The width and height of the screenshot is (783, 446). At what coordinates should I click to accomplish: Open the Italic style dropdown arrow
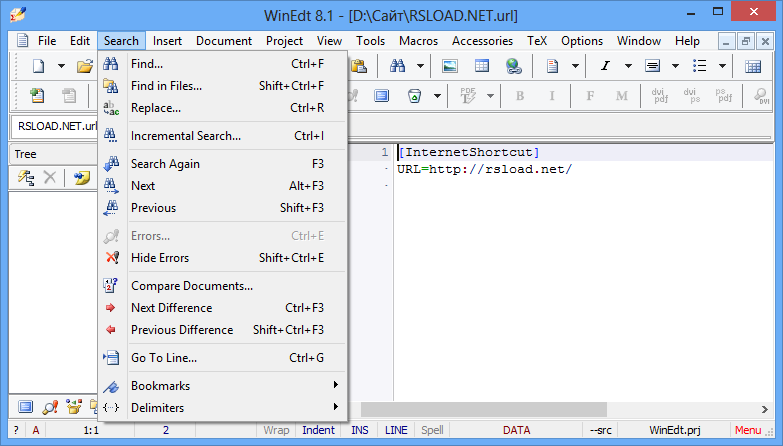[x=628, y=65]
